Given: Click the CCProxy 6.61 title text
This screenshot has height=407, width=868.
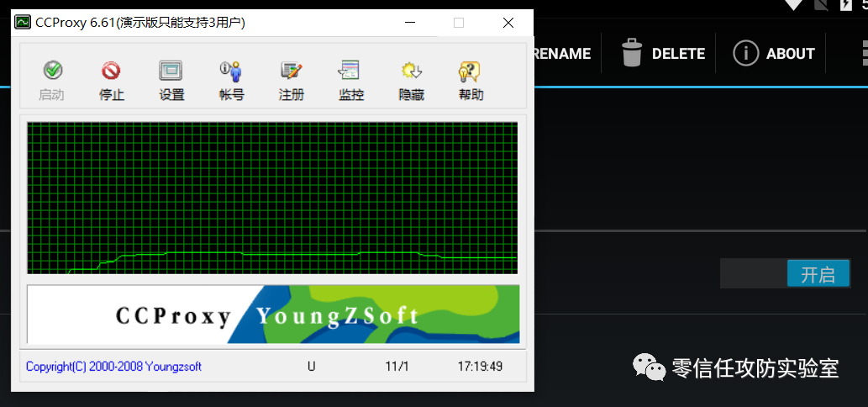Looking at the screenshot, I should coord(140,23).
